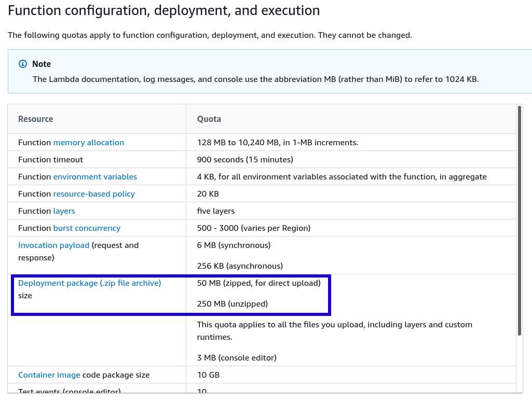Click the Container image hyperlink

49,375
